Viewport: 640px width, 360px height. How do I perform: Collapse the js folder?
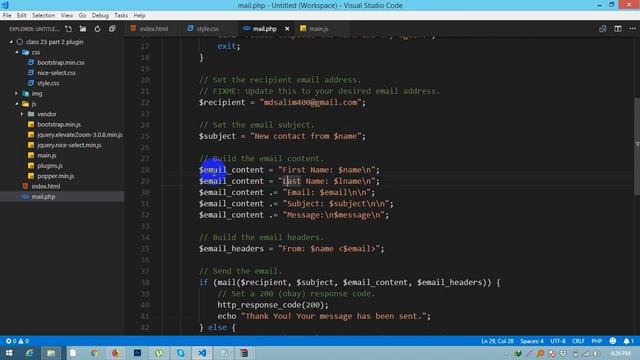(x=17, y=104)
